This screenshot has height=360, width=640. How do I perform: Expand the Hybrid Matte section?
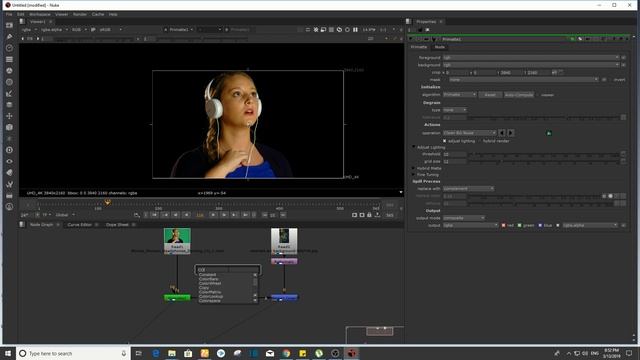click(413, 168)
